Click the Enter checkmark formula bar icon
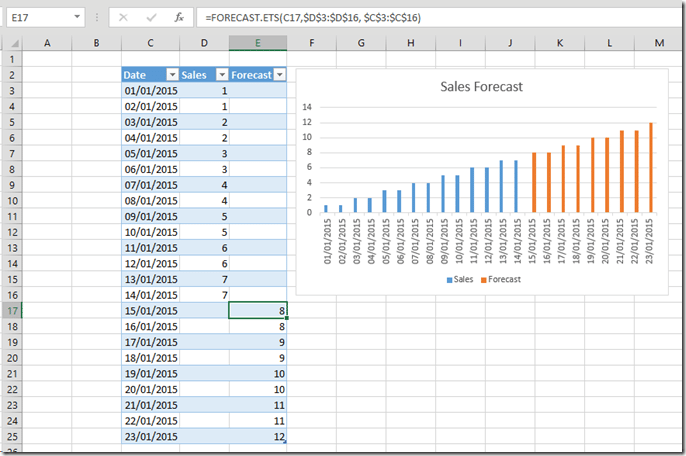This screenshot has height=456, width=686. [151, 18]
